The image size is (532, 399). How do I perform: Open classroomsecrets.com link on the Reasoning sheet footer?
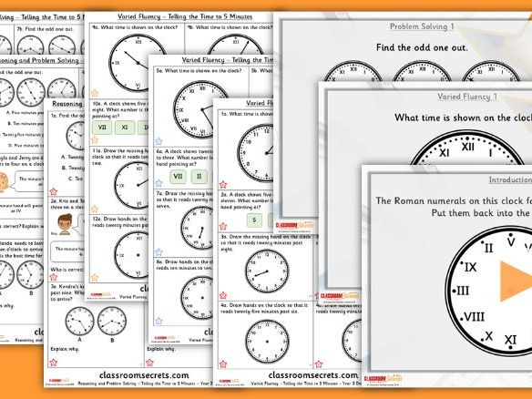(144, 375)
